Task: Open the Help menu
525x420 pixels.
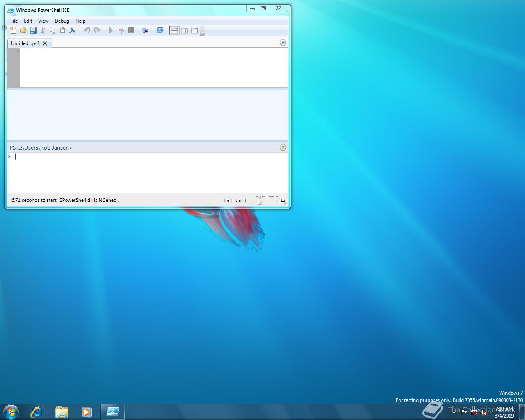Action: coord(80,21)
